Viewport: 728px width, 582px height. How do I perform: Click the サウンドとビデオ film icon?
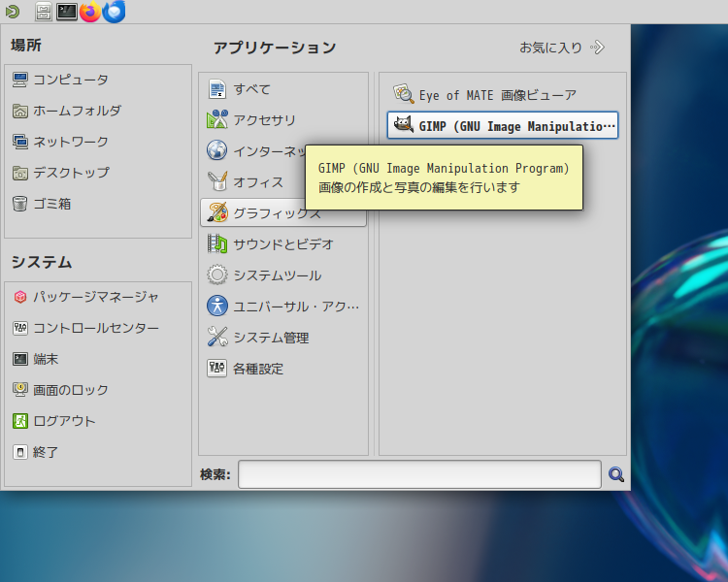pos(216,243)
